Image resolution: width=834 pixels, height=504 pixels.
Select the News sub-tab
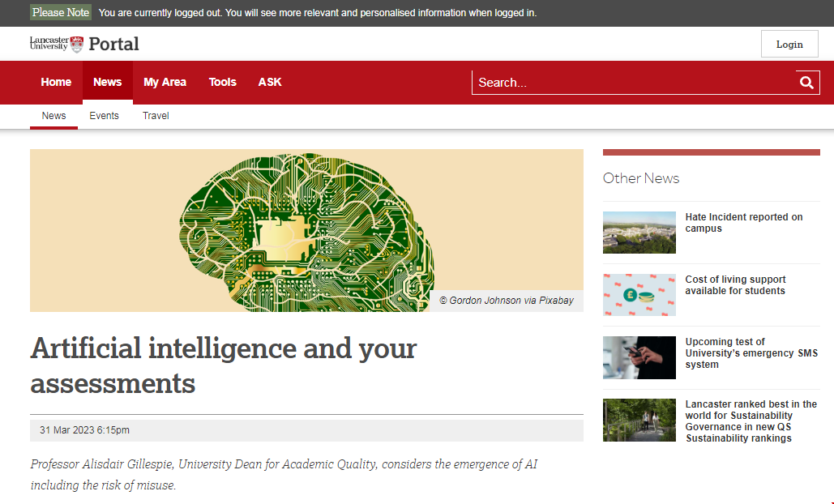point(53,116)
